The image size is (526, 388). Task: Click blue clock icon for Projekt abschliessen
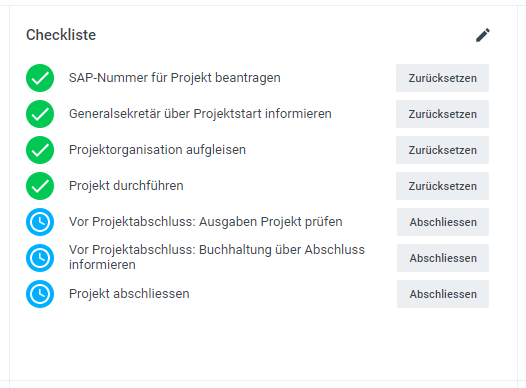[x=40, y=294]
